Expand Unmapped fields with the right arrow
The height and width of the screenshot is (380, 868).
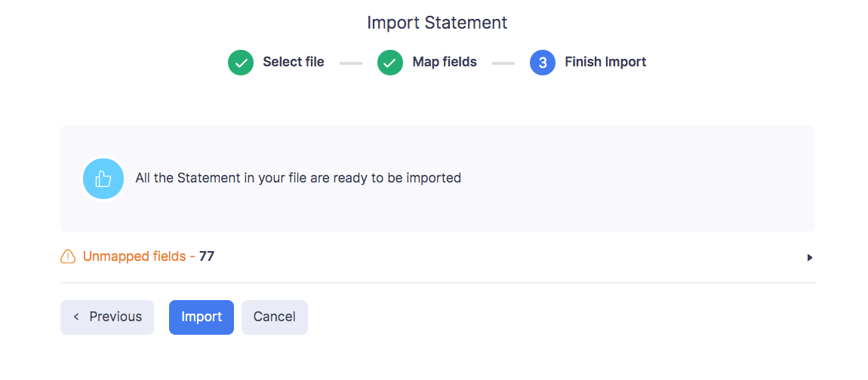[810, 258]
